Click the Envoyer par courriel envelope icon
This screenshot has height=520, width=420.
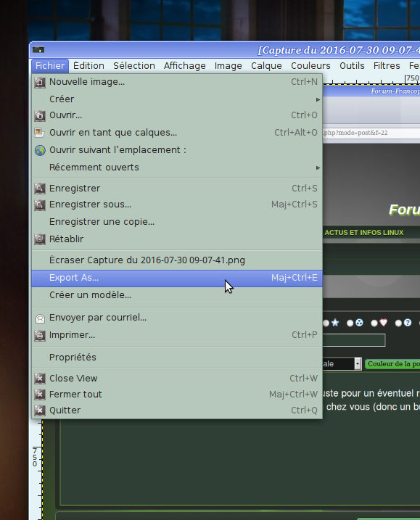point(40,318)
